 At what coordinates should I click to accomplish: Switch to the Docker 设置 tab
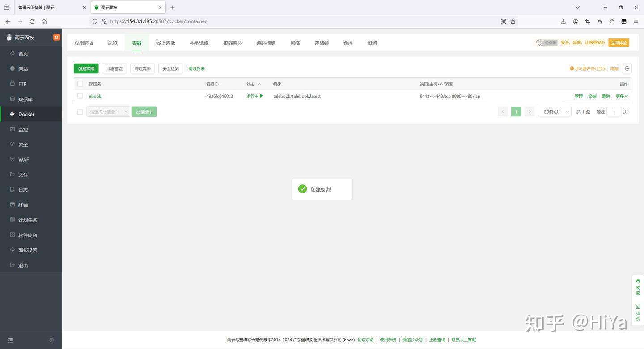pyautogui.click(x=372, y=43)
